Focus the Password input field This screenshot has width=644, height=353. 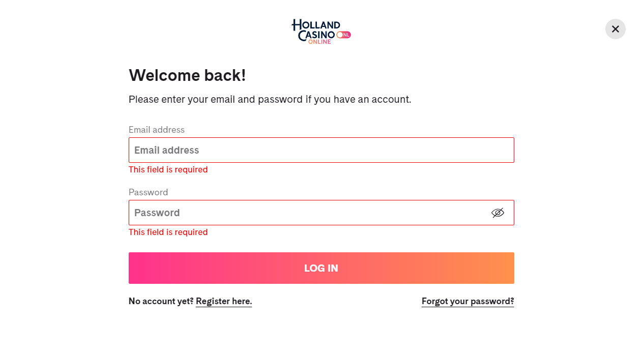(x=321, y=213)
